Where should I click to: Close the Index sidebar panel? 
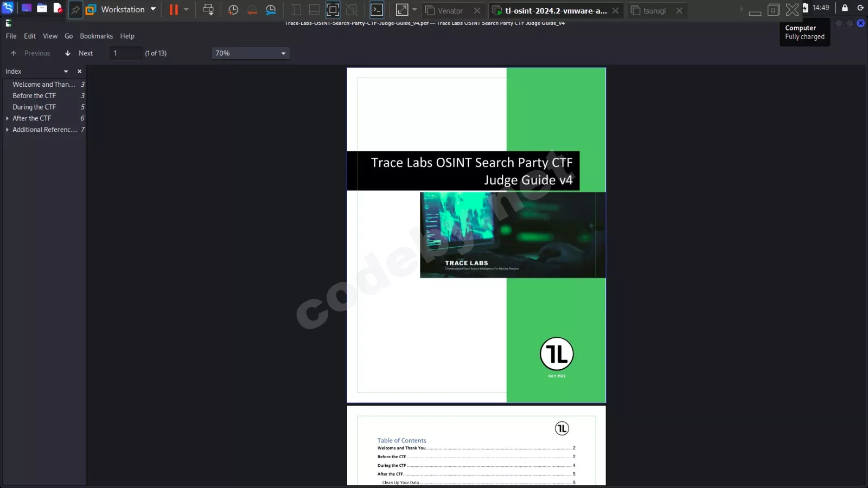[x=79, y=72]
